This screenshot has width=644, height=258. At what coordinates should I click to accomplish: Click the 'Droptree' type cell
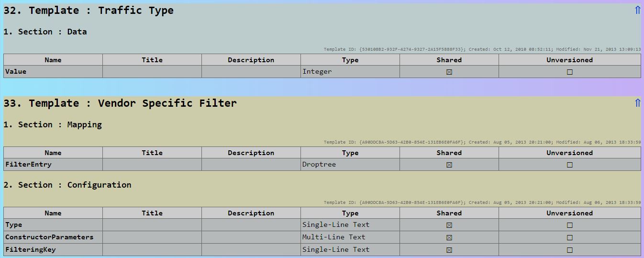350,164
